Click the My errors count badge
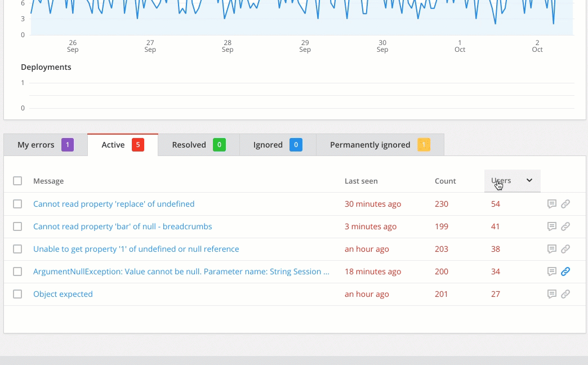 pyautogui.click(x=68, y=144)
